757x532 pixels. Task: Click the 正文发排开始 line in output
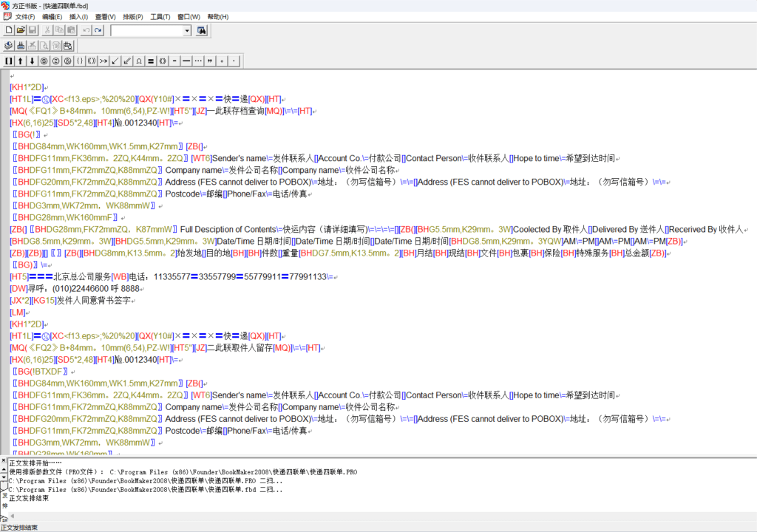click(35, 463)
